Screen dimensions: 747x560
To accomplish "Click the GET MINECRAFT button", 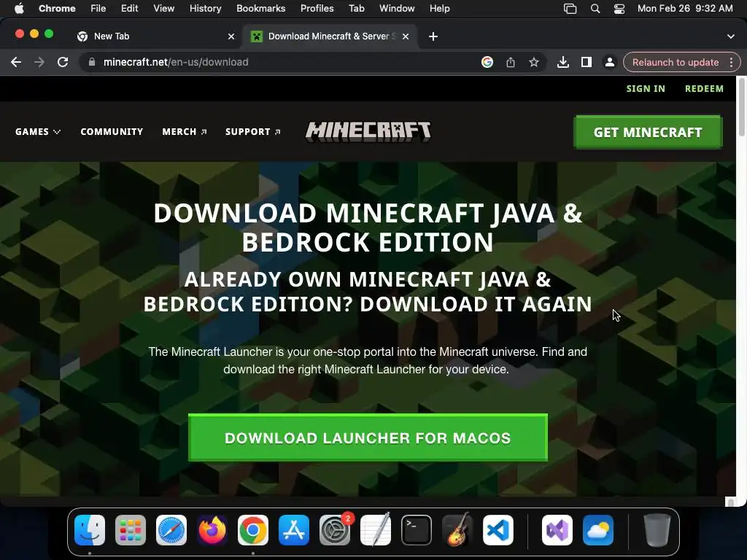I will 648,133.
